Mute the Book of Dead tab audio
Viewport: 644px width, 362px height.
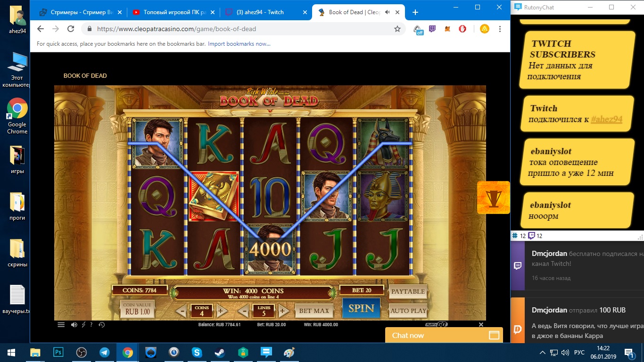[387, 12]
